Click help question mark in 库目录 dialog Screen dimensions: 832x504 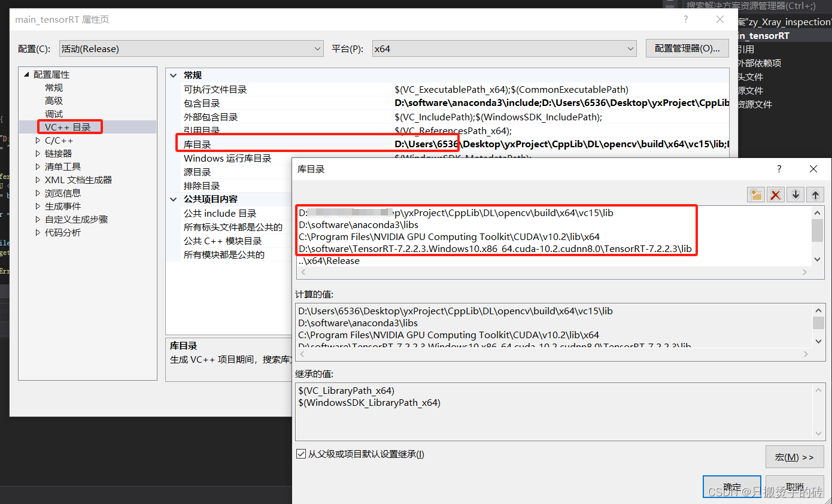point(779,169)
